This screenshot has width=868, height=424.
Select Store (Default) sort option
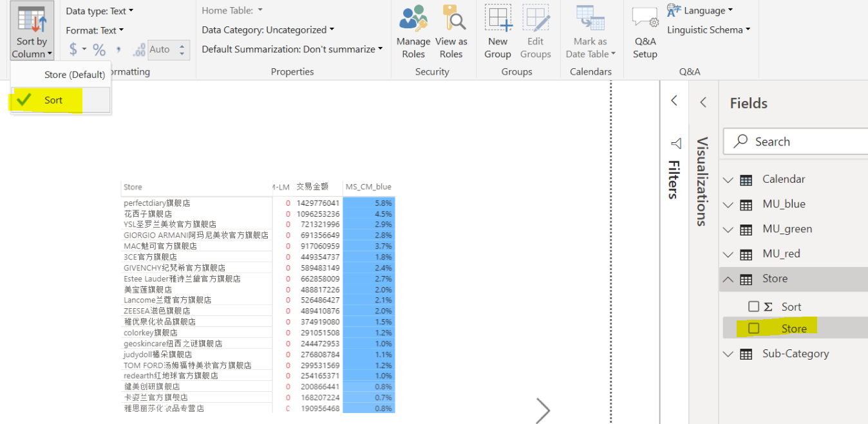pyautogui.click(x=61, y=75)
